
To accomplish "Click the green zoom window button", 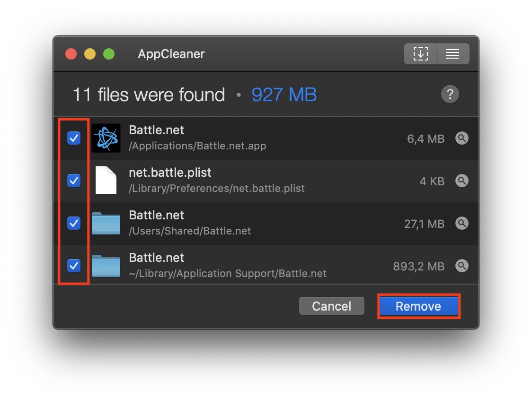I will pos(109,54).
